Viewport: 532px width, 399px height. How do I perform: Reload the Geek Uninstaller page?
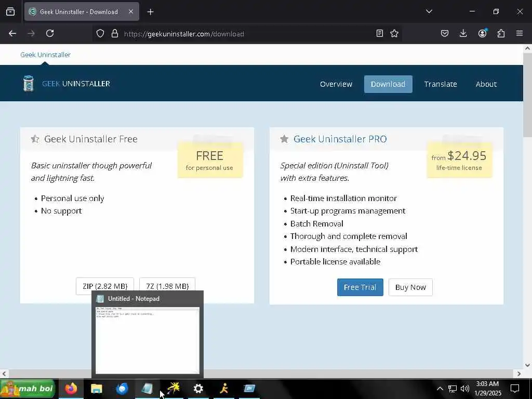[50, 33]
